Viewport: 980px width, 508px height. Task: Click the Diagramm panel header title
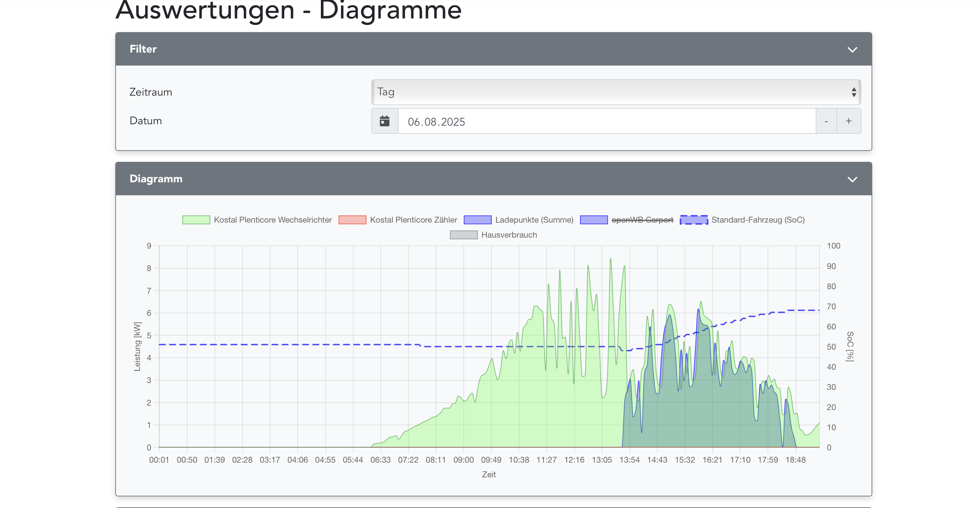click(156, 179)
